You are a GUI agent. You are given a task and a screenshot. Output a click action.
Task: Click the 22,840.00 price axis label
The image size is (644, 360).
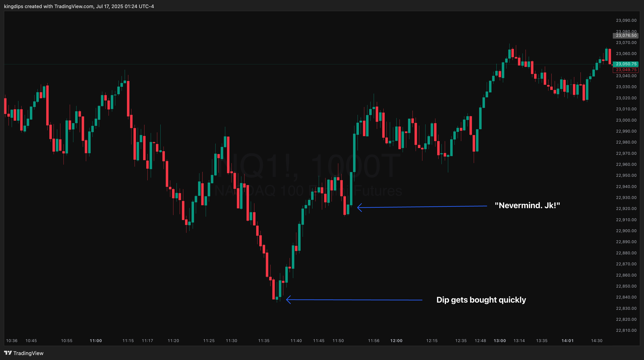click(626, 297)
